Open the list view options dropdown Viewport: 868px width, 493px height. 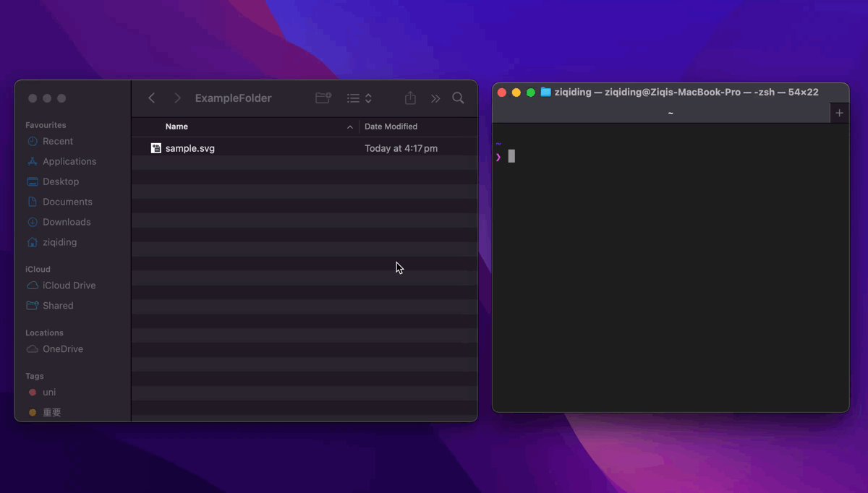pos(359,98)
